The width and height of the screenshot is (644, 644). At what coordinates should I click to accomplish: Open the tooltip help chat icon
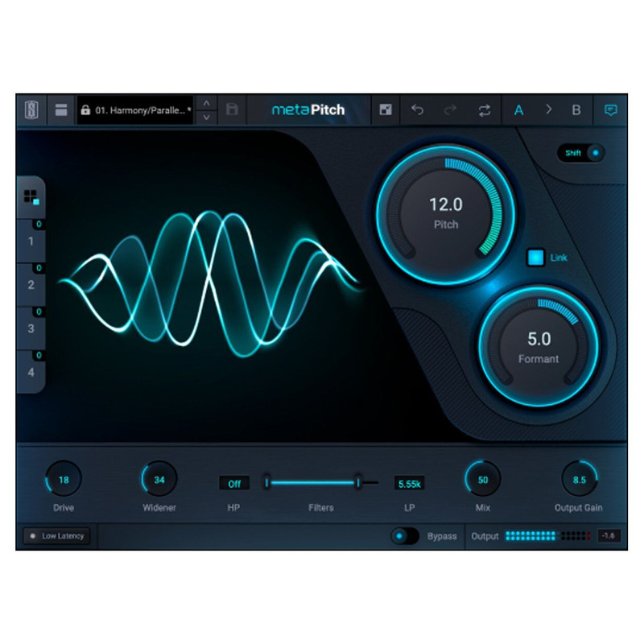coord(611,109)
